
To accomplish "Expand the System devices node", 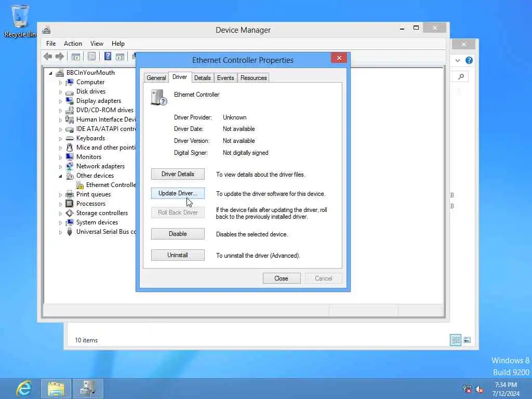I will pos(60,222).
